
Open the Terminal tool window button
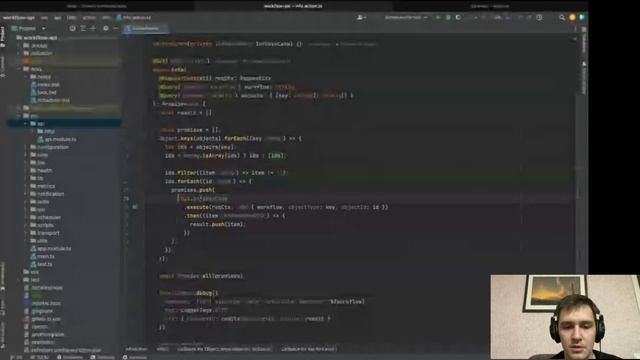pos(102,357)
